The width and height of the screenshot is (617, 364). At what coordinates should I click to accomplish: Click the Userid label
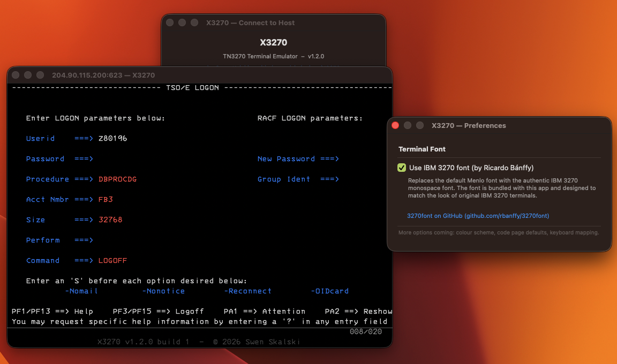pyautogui.click(x=40, y=138)
